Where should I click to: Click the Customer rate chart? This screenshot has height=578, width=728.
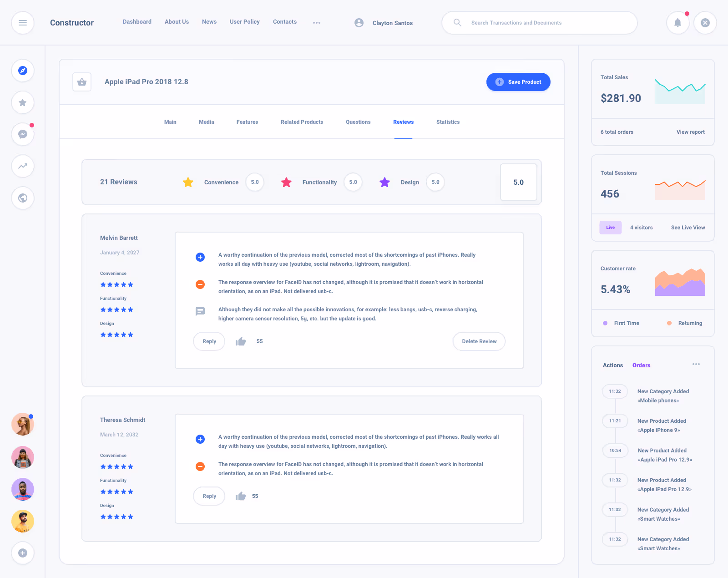point(680,282)
